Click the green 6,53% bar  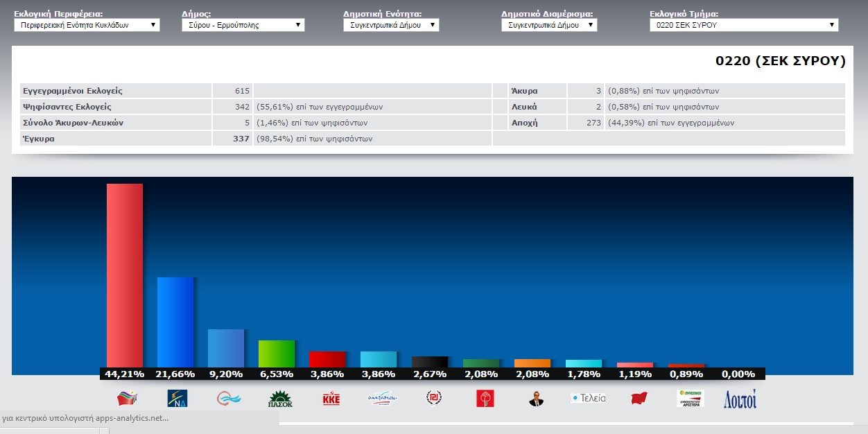[277, 354]
